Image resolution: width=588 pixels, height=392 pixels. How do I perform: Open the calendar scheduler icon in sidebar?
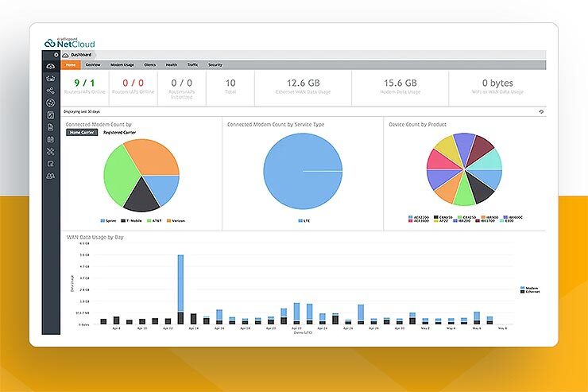[x=51, y=138]
